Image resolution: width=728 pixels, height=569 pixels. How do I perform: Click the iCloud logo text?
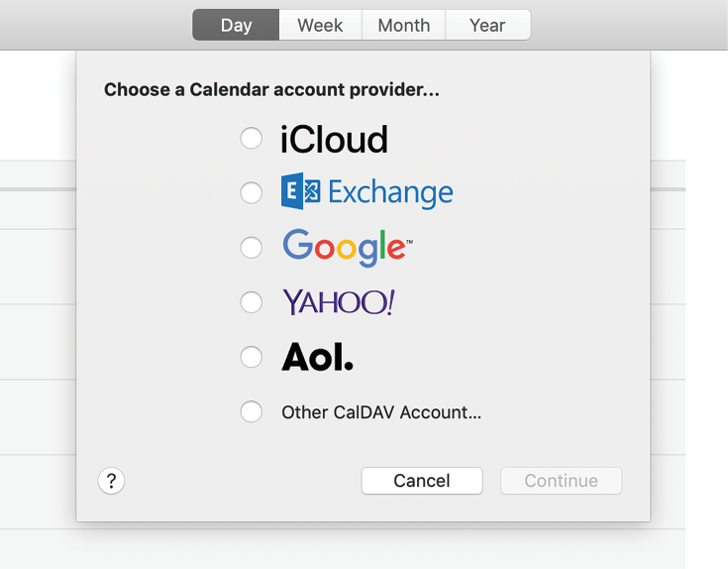click(334, 139)
